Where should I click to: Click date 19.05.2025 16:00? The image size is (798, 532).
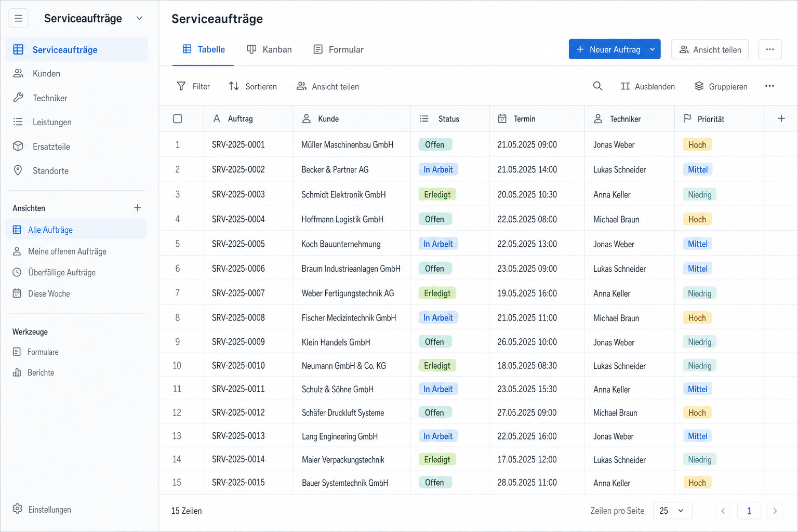coord(527,293)
